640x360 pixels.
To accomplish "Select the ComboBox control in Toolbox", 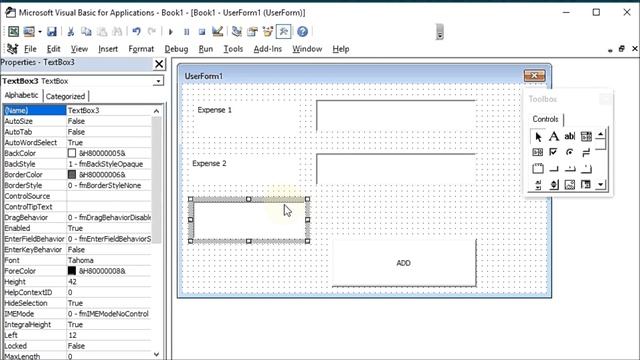I will click(586, 136).
